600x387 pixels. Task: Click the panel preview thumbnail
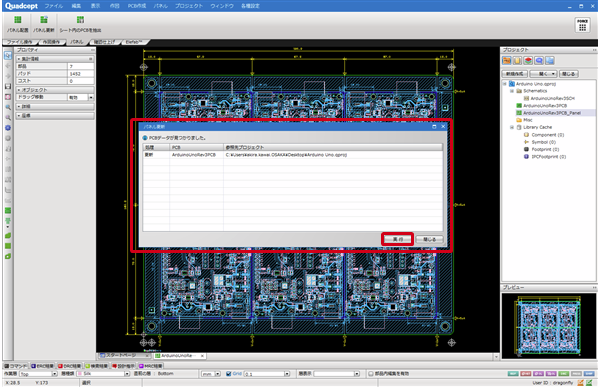click(x=549, y=326)
